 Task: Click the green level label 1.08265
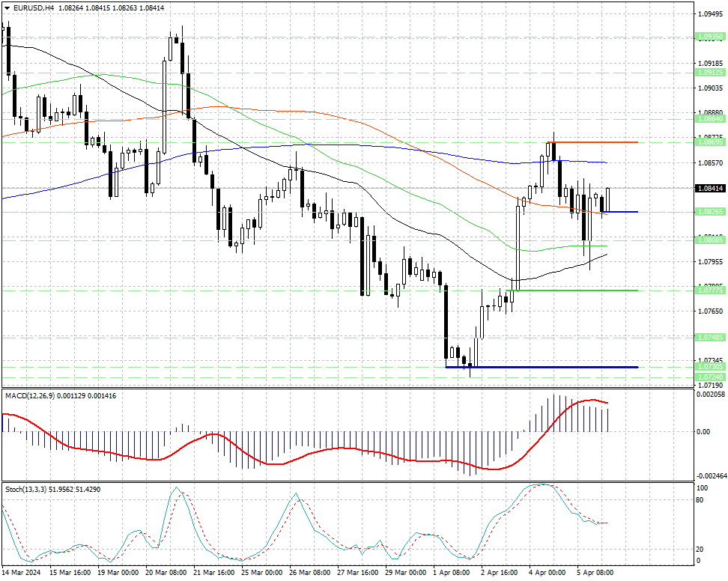[710, 212]
